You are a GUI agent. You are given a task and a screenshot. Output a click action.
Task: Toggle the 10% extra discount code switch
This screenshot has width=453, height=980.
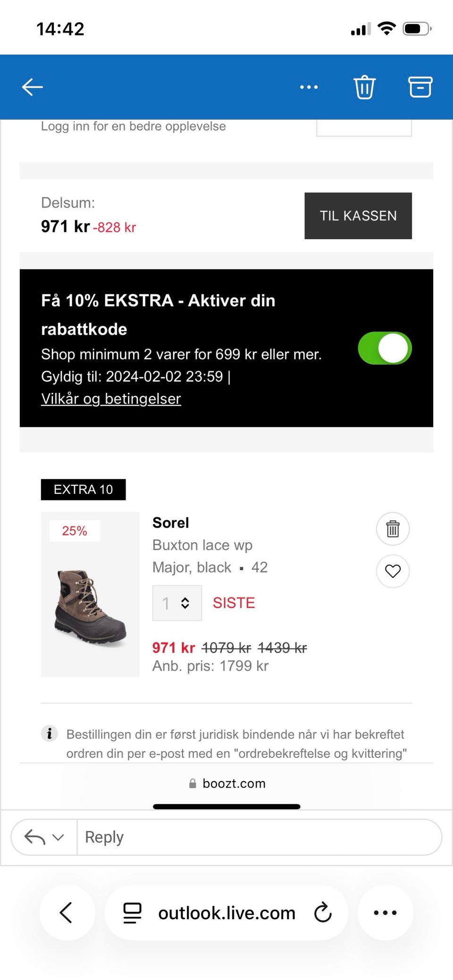click(x=385, y=349)
